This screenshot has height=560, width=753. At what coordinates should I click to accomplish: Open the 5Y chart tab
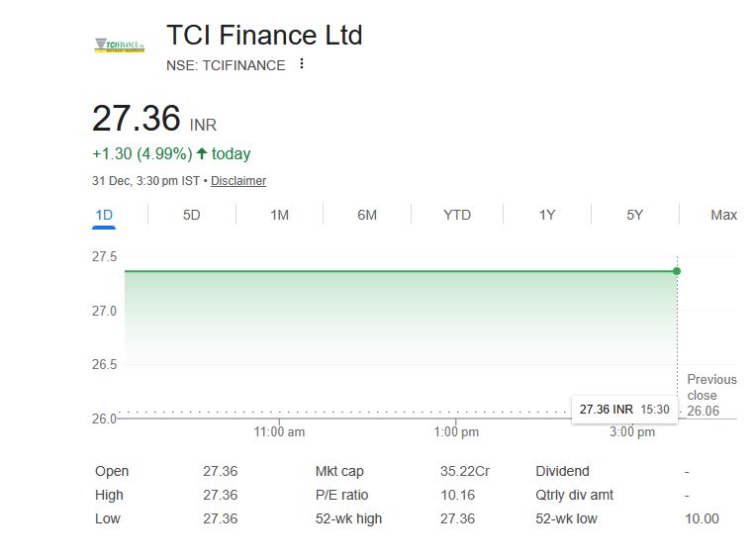(635, 215)
